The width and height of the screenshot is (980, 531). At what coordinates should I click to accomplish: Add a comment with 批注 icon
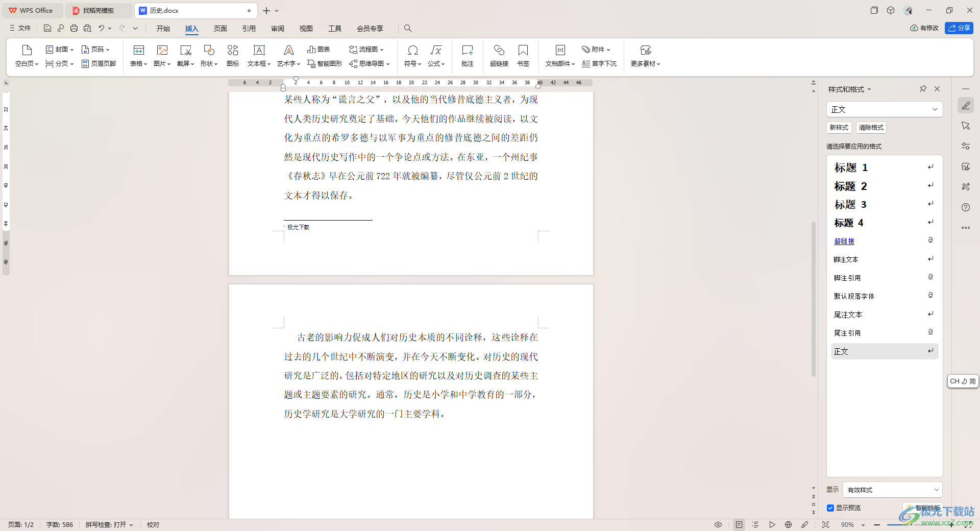click(x=468, y=56)
